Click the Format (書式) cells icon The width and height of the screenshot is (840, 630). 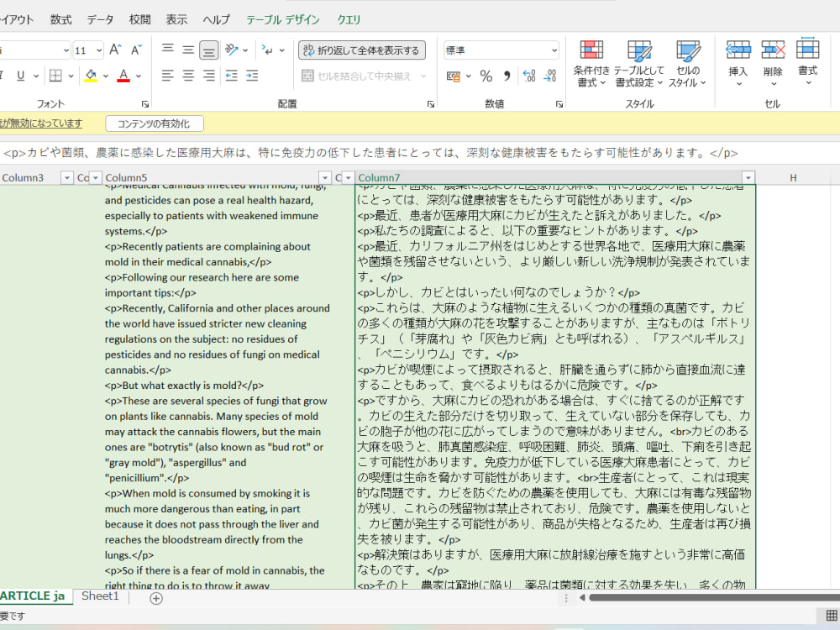pyautogui.click(x=807, y=50)
